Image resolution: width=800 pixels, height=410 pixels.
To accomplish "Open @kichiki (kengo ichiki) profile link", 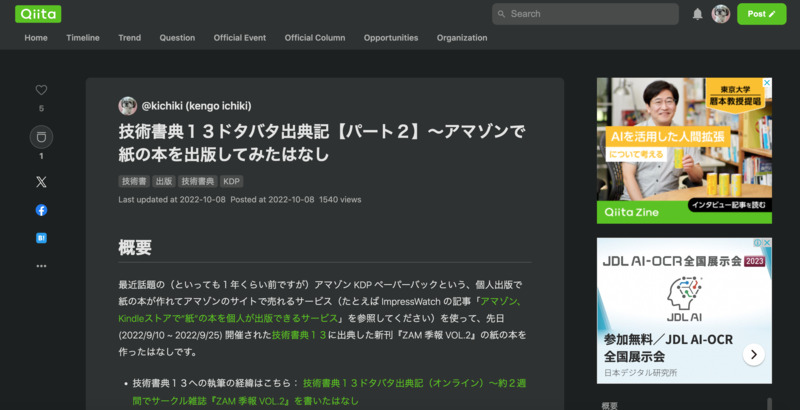I will point(196,106).
